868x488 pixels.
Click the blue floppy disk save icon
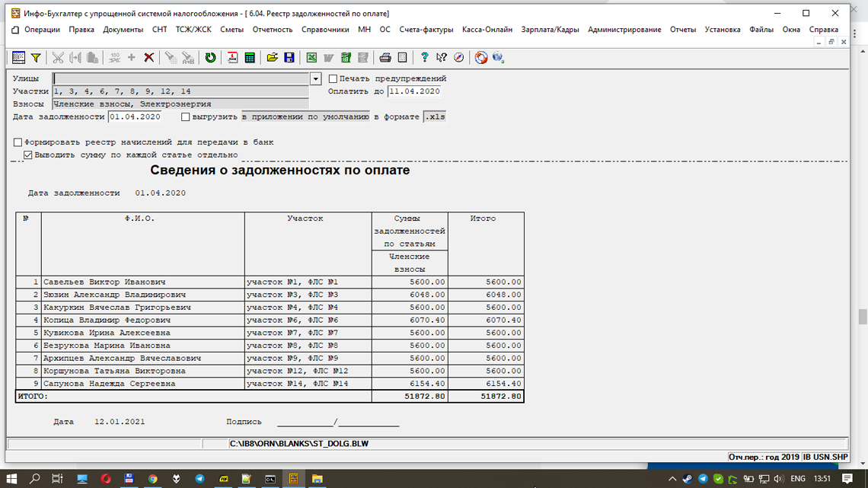pos(289,58)
